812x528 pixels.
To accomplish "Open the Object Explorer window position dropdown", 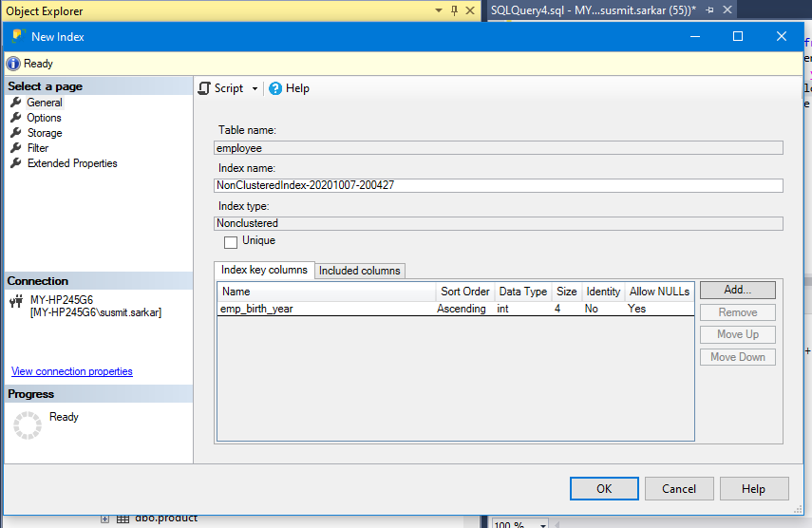I will pos(438,10).
